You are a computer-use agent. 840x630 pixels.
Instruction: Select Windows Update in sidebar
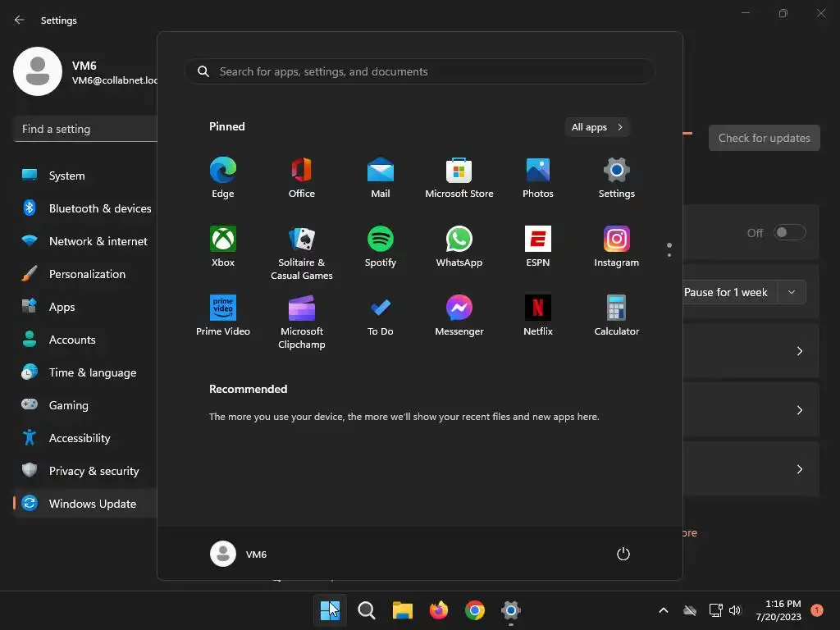pos(85,504)
